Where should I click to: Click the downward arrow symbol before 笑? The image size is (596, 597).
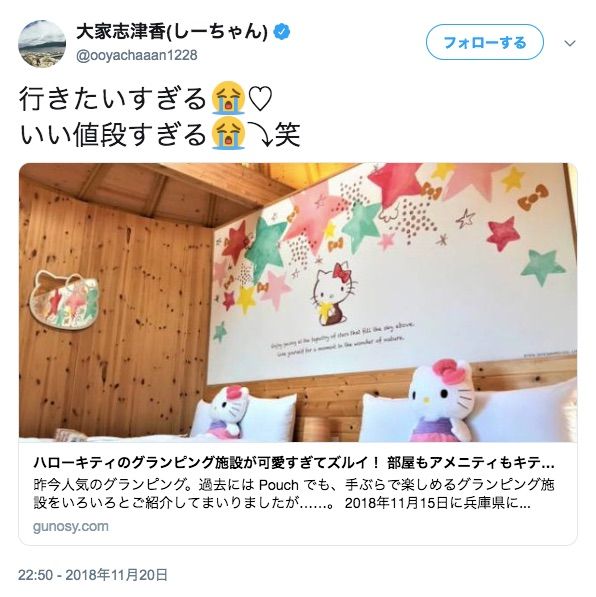[260, 134]
